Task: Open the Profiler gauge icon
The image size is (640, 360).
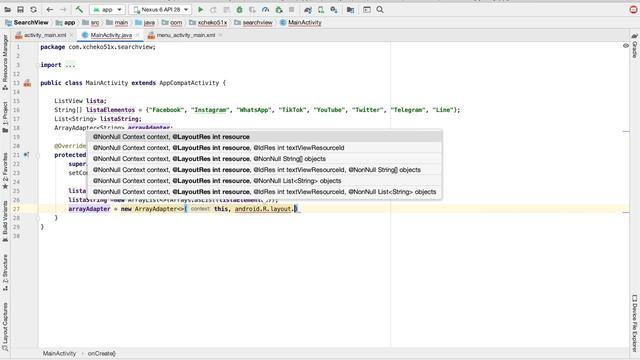Action: pyautogui.click(x=266, y=9)
